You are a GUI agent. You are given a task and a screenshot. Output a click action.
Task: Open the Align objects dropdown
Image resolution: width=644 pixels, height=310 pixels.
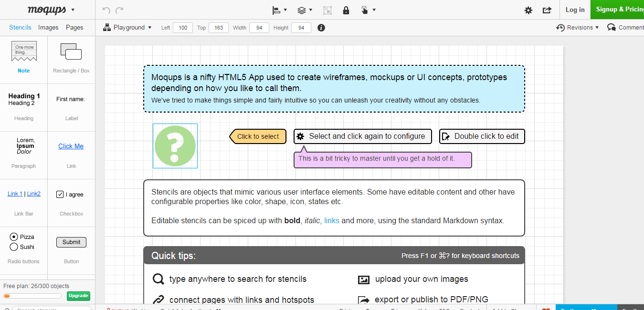coord(279,10)
